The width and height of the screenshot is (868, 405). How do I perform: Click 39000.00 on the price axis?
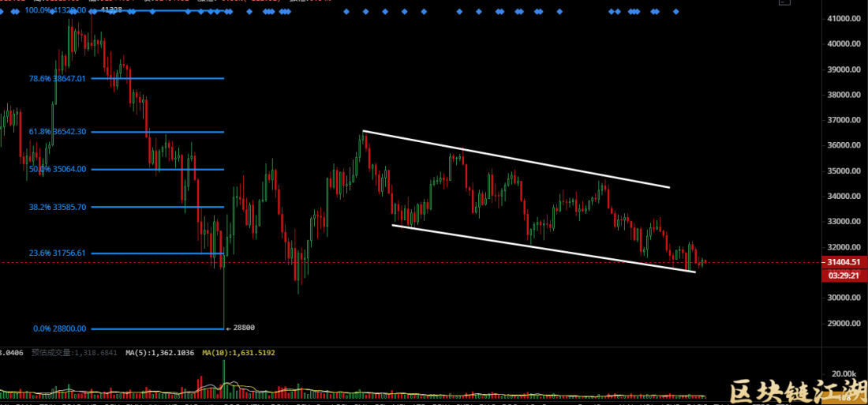tap(844, 69)
